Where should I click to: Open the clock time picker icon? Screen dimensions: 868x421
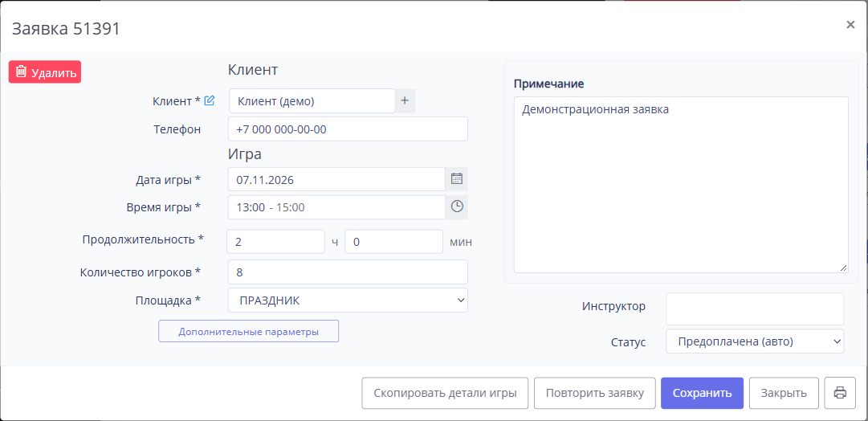tap(457, 207)
